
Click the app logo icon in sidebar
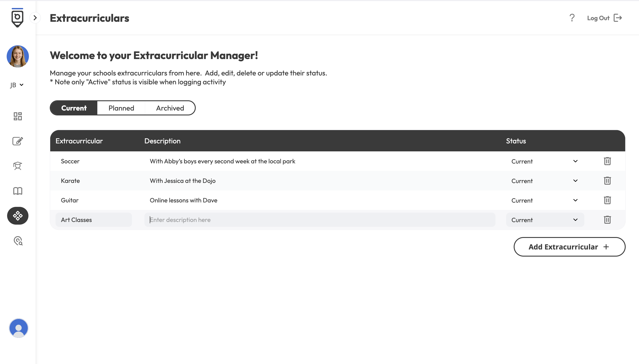17,18
